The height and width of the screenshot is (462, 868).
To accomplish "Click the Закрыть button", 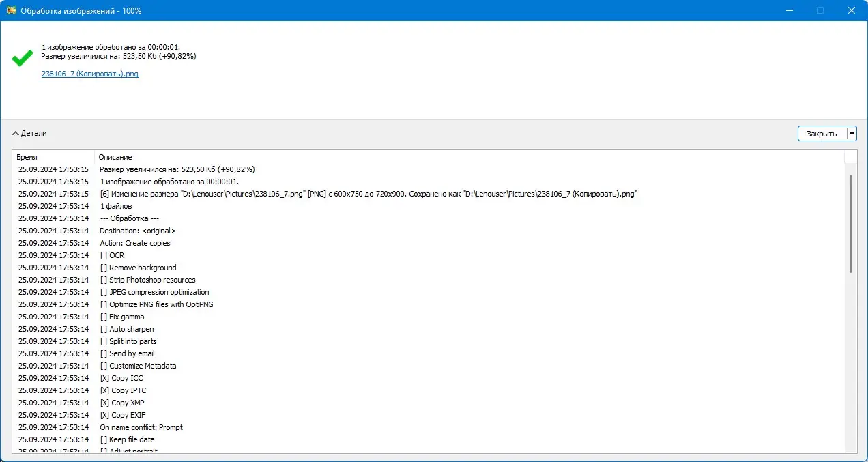I will [x=822, y=134].
